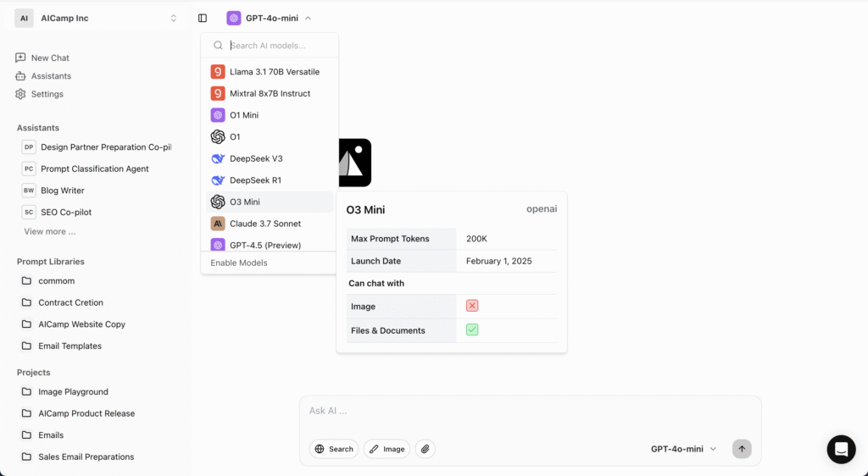The height and width of the screenshot is (476, 868).
Task: Click the O1 Mini purple icon
Action: point(218,115)
